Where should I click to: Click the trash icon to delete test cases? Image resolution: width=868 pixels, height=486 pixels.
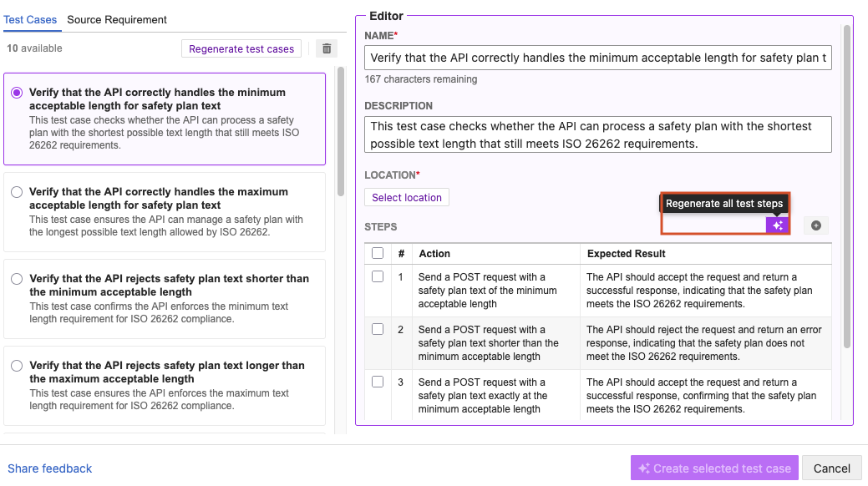(327, 48)
